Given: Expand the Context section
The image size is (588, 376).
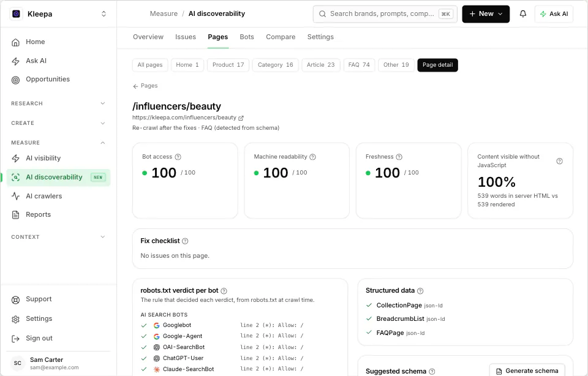Looking at the screenshot, I should click(59, 237).
